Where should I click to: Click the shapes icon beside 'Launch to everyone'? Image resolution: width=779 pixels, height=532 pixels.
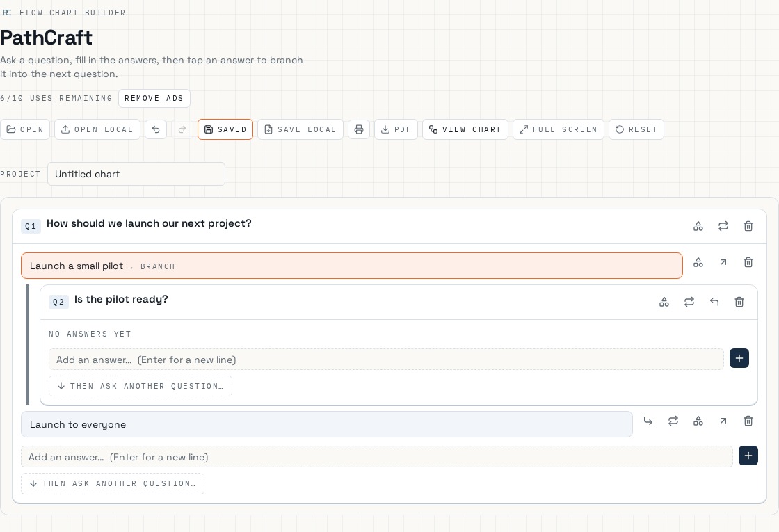click(698, 421)
